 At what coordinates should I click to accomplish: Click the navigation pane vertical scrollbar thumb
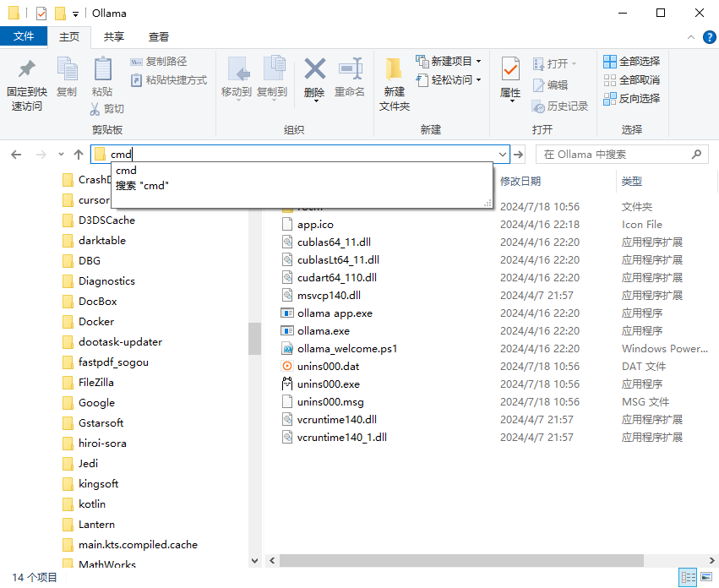coord(254,339)
